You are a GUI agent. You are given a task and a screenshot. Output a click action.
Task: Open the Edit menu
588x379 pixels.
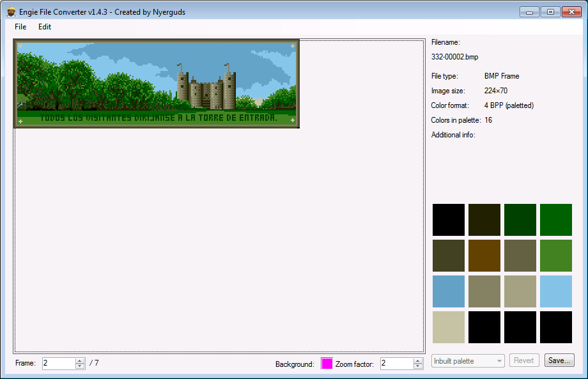click(x=45, y=27)
